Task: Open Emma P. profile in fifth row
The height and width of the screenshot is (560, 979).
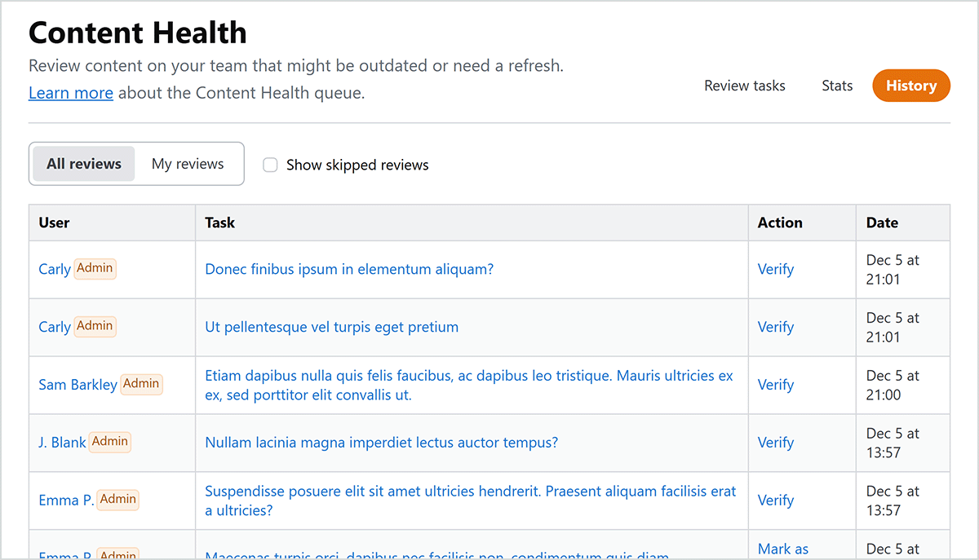Action: click(66, 500)
